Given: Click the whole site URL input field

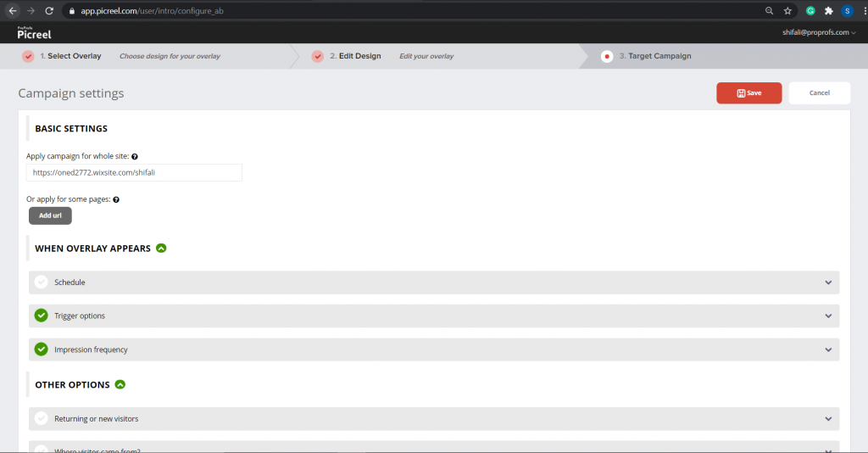Looking at the screenshot, I should 134,172.
